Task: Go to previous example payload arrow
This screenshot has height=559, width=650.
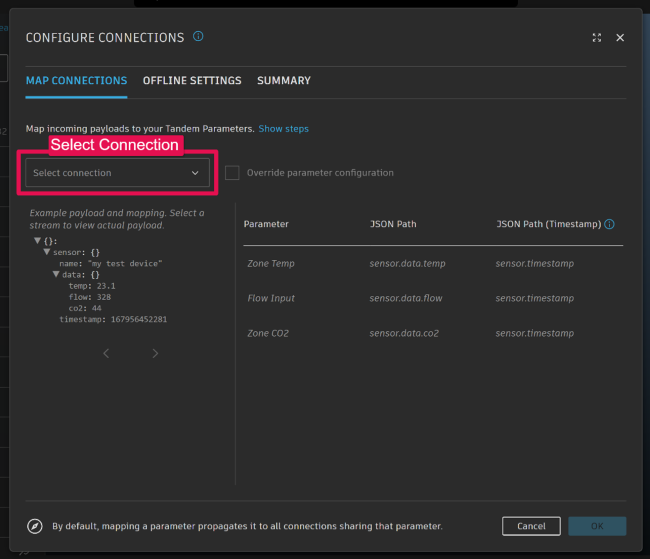Action: 107,353
